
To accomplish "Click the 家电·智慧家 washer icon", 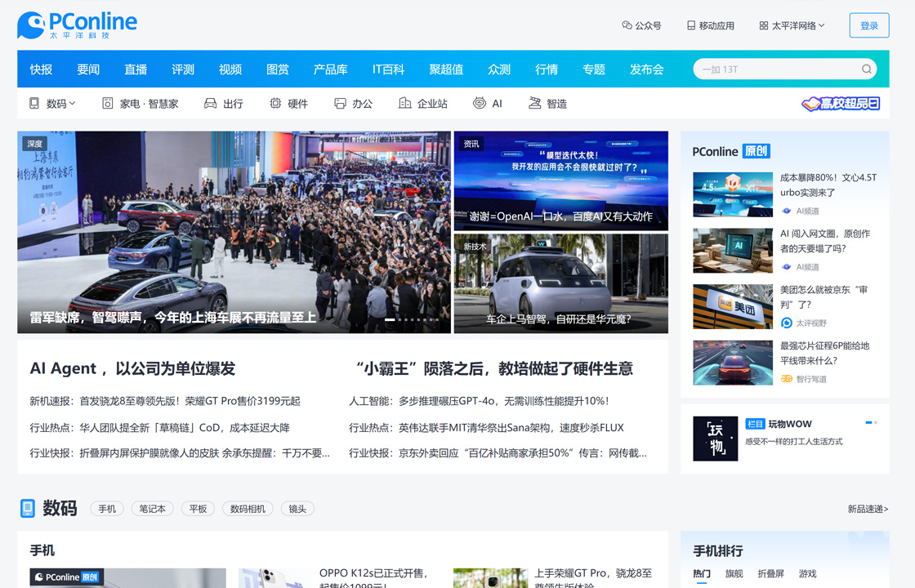I will 107,103.
